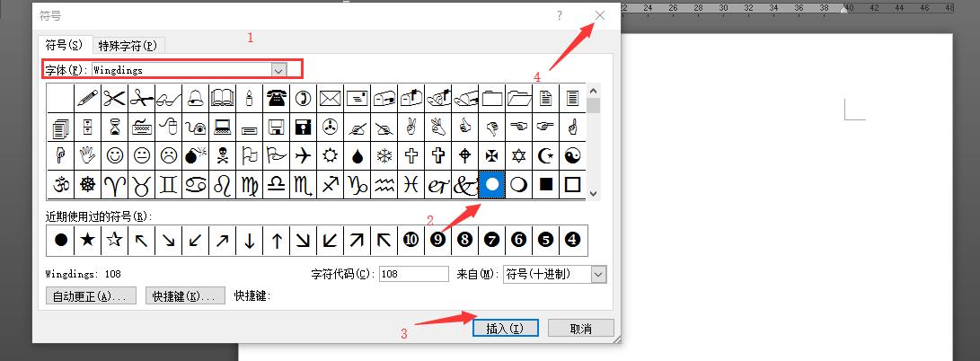Select the keyboard symbol
The height and width of the screenshot is (361, 980).
pos(142,127)
